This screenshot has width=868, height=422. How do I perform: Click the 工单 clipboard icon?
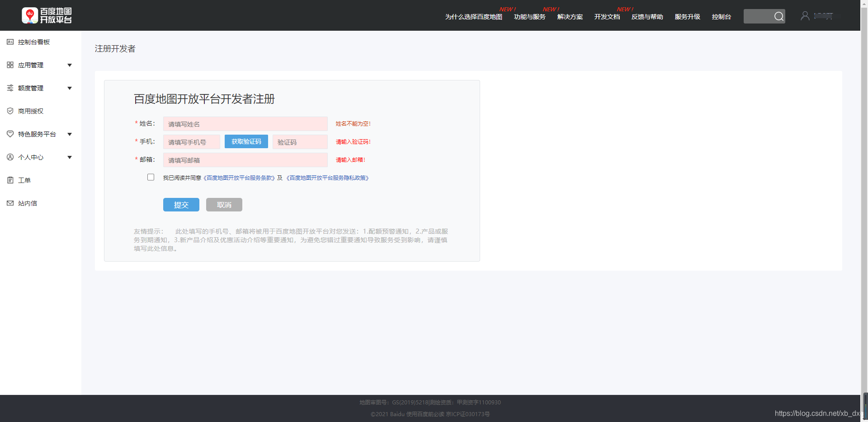[x=10, y=180]
